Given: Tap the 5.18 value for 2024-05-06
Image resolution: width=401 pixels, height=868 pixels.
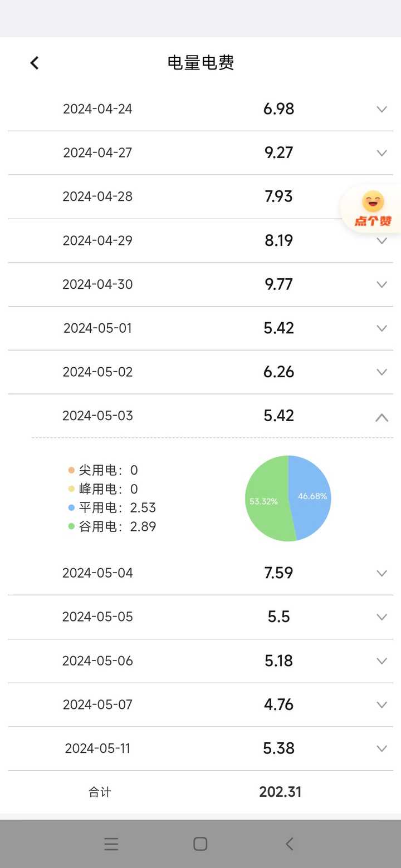Looking at the screenshot, I should pyautogui.click(x=278, y=660).
